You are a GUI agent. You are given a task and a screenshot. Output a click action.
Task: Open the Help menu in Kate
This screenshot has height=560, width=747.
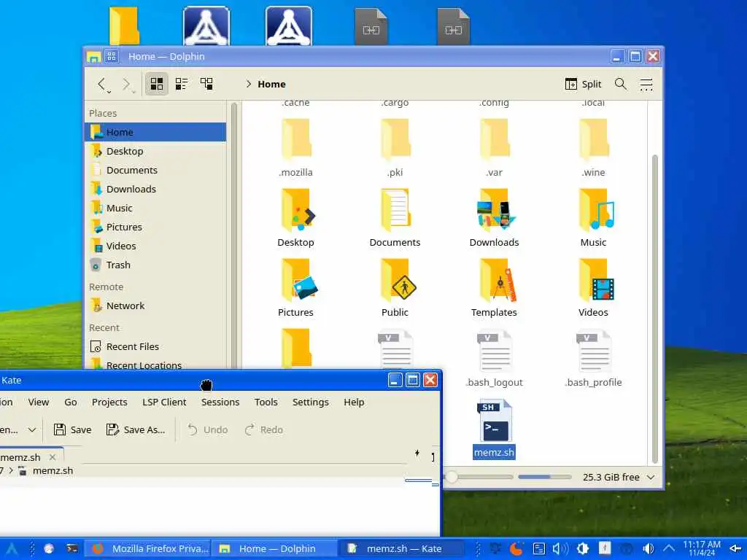(x=354, y=402)
